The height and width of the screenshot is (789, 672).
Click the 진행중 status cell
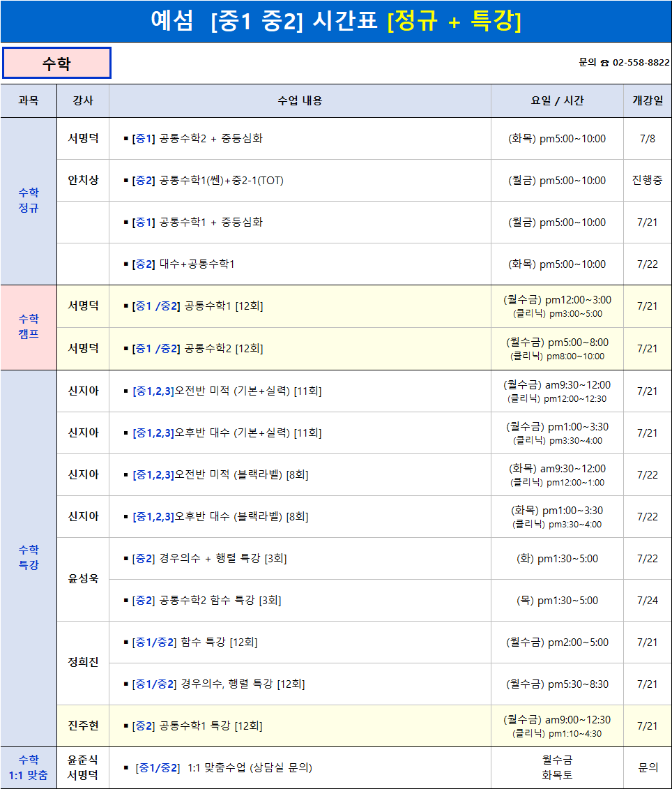pos(648,180)
